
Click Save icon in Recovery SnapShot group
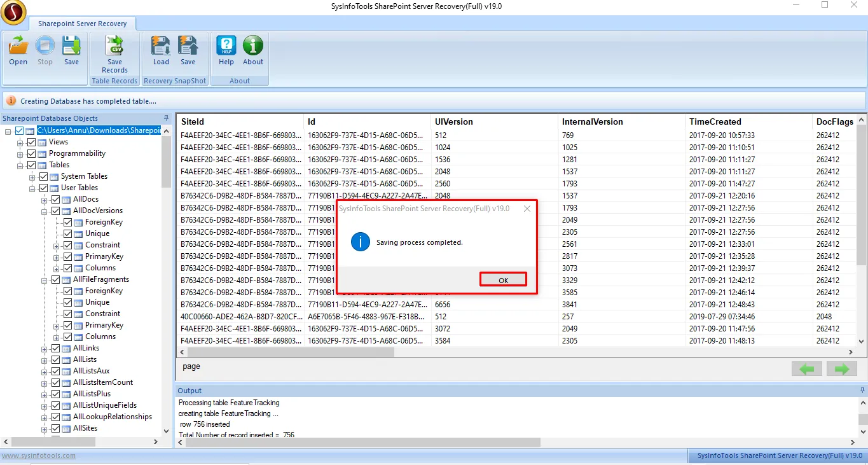188,46
